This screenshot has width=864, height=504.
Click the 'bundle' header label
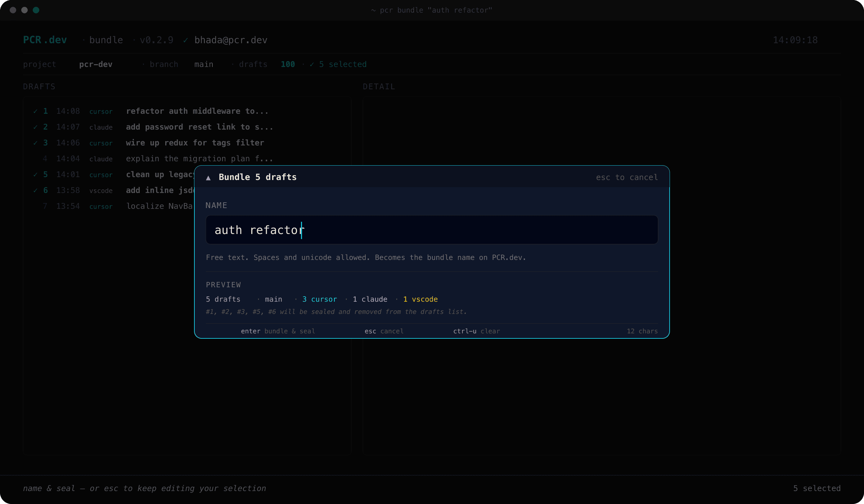pos(106,40)
